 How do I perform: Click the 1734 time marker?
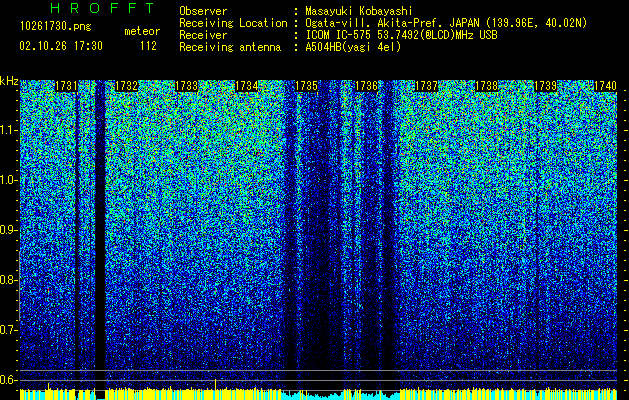pyautogui.click(x=246, y=86)
